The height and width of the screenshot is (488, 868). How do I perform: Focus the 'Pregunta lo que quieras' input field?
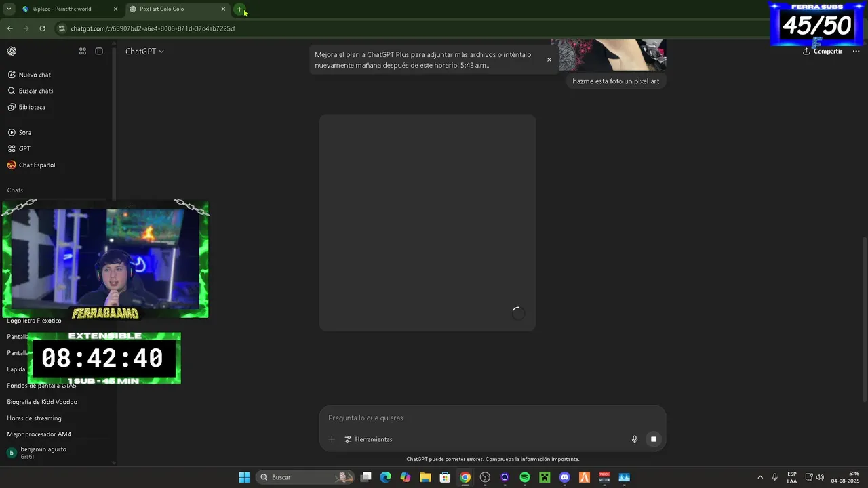492,418
